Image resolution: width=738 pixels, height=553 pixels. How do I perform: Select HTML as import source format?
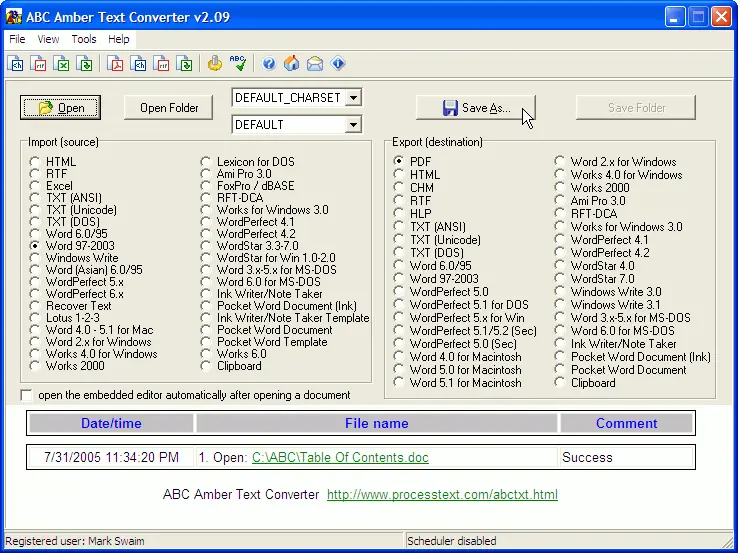pos(36,162)
